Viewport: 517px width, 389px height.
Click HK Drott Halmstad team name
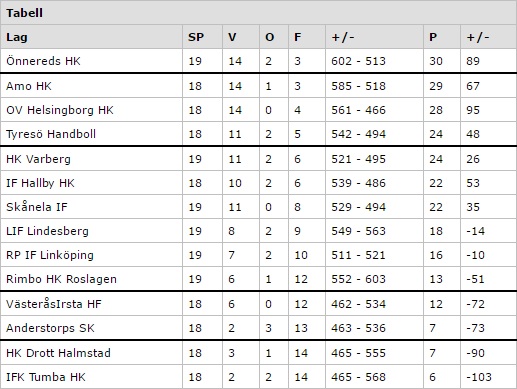coord(58,353)
